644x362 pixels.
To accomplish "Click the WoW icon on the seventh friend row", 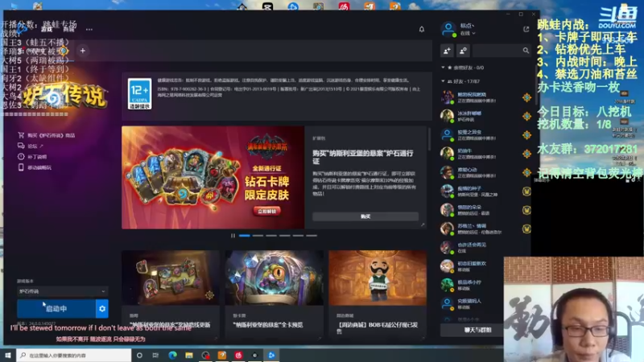I will tap(526, 210).
